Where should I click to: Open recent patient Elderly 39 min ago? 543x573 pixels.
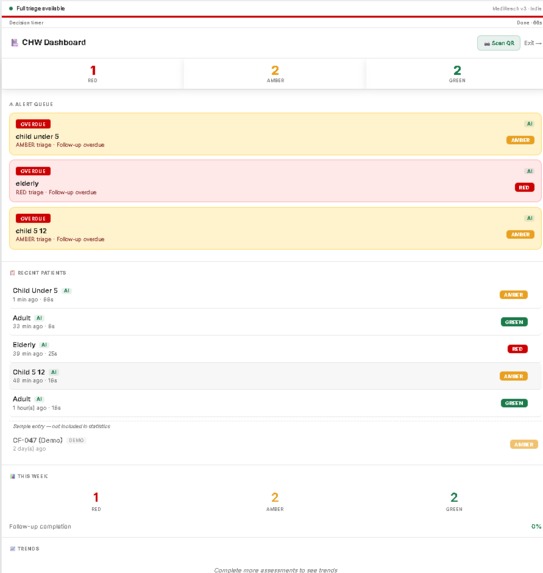point(275,349)
